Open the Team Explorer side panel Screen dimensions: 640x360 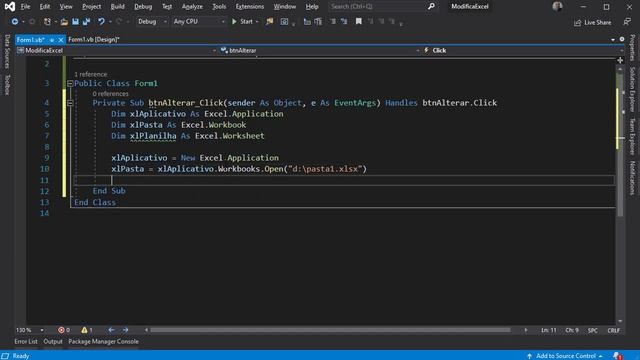point(632,136)
